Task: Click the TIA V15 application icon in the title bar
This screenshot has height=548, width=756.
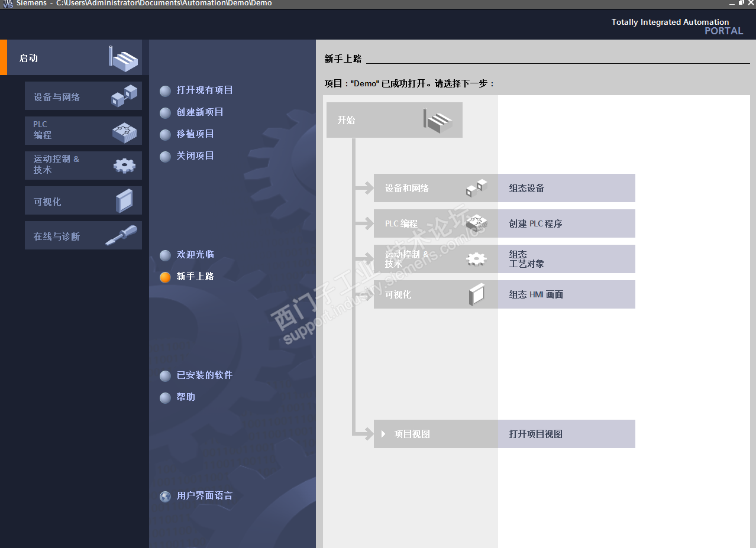Action: coord(8,4)
